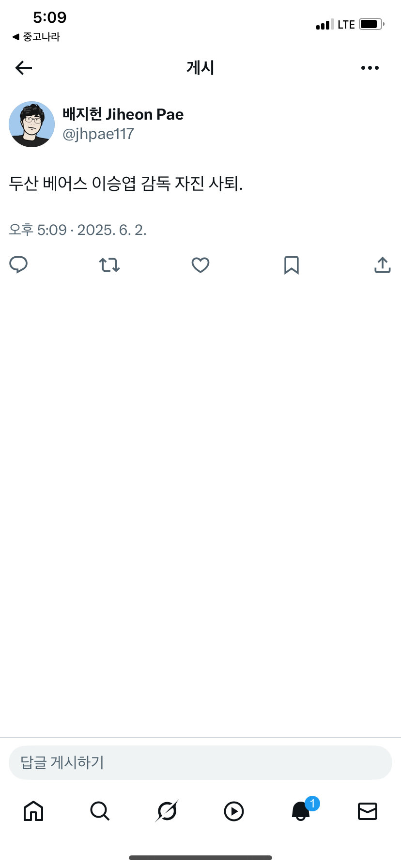
Task: Like the post with the heart icon
Action: pyautogui.click(x=200, y=265)
